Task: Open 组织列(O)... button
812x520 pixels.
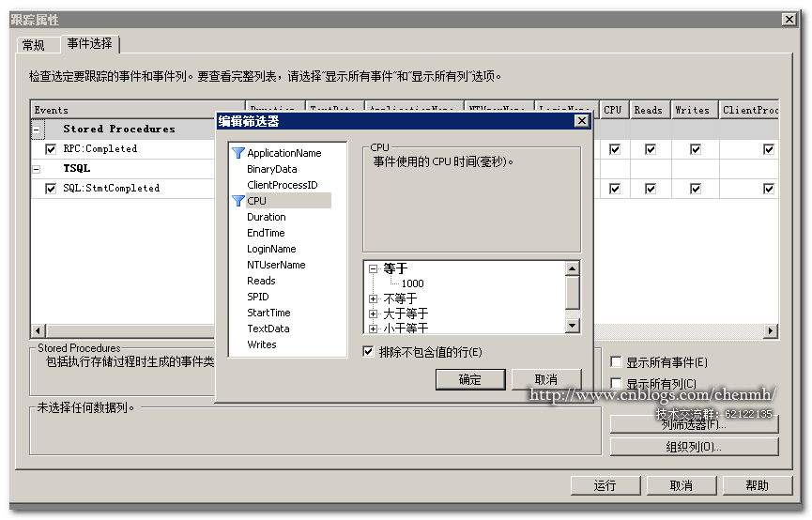Action: coord(694,447)
